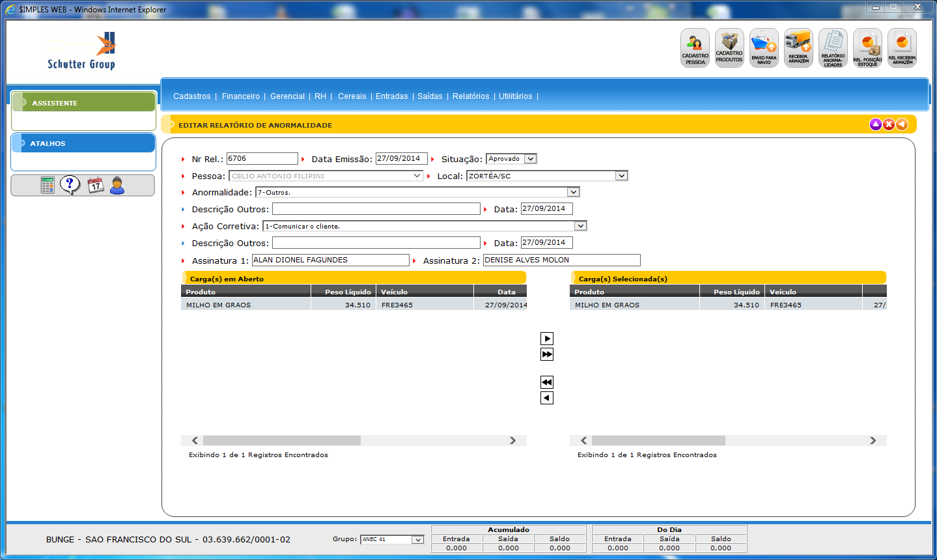Image resolution: width=937 pixels, height=560 pixels.
Task: Expand the Ação Corretiva dropdown
Action: [580, 226]
